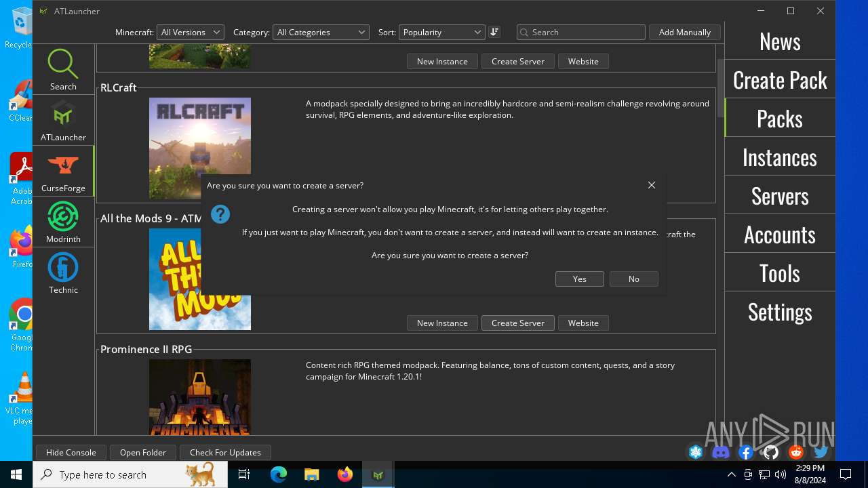Switch to the Accounts tab

780,234
